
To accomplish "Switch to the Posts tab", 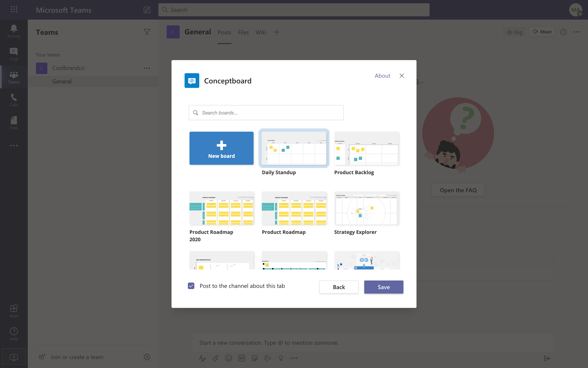I will coord(224,32).
